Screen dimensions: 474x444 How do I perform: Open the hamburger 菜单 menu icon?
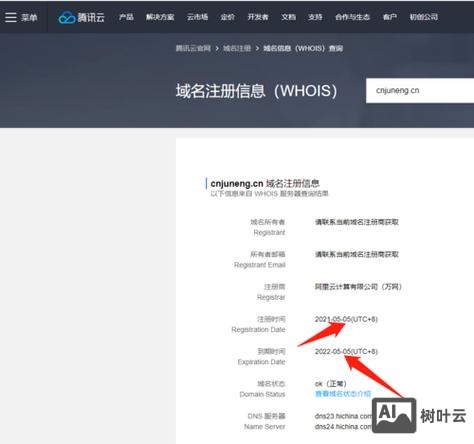click(11, 17)
